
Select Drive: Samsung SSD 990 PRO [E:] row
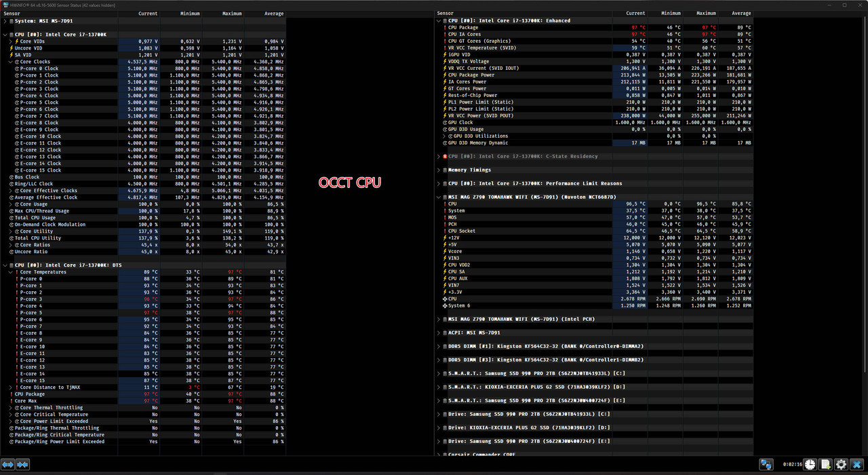(594, 442)
